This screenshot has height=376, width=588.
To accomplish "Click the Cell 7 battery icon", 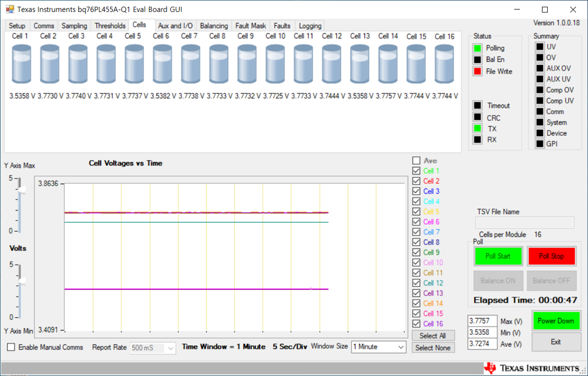I will pos(191,64).
